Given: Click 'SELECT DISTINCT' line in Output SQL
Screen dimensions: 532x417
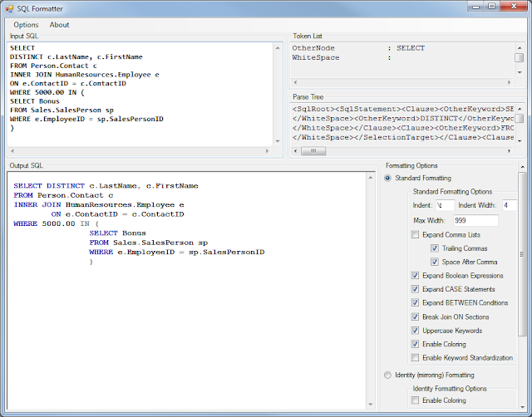Looking at the screenshot, I should tap(106, 186).
